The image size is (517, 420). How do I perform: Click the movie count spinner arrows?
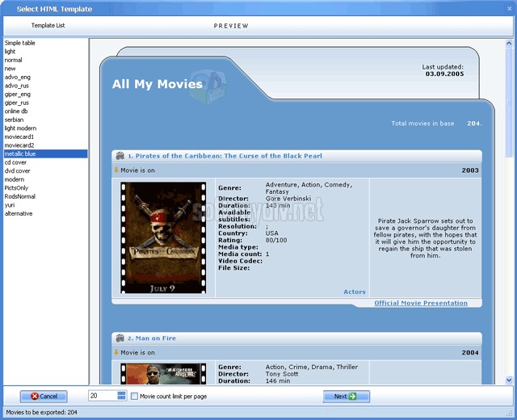[x=122, y=396]
